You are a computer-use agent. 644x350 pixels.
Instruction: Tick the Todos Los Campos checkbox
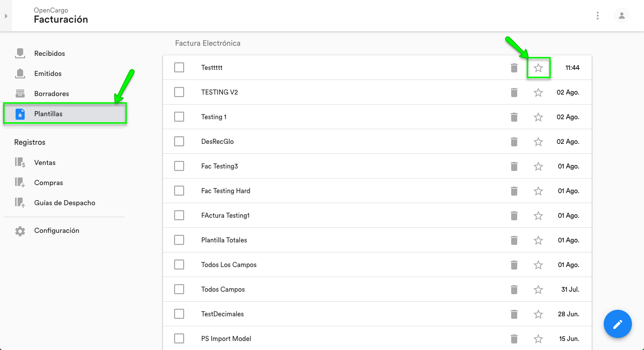(x=179, y=265)
